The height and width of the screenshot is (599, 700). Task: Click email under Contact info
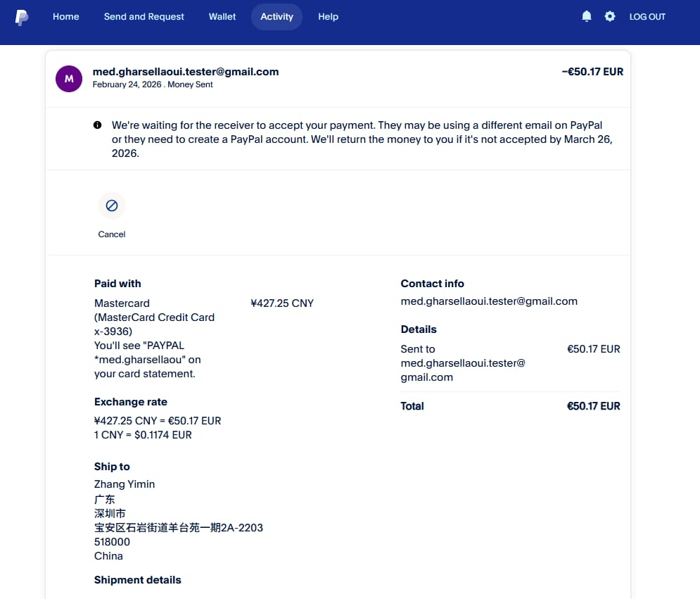click(489, 301)
